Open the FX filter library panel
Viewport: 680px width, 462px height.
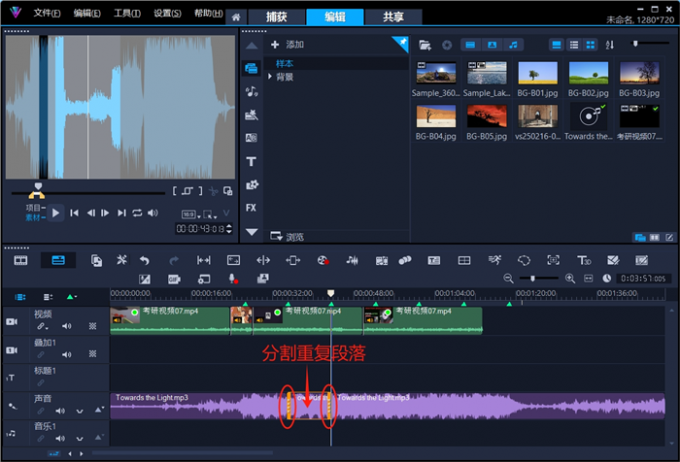251,208
